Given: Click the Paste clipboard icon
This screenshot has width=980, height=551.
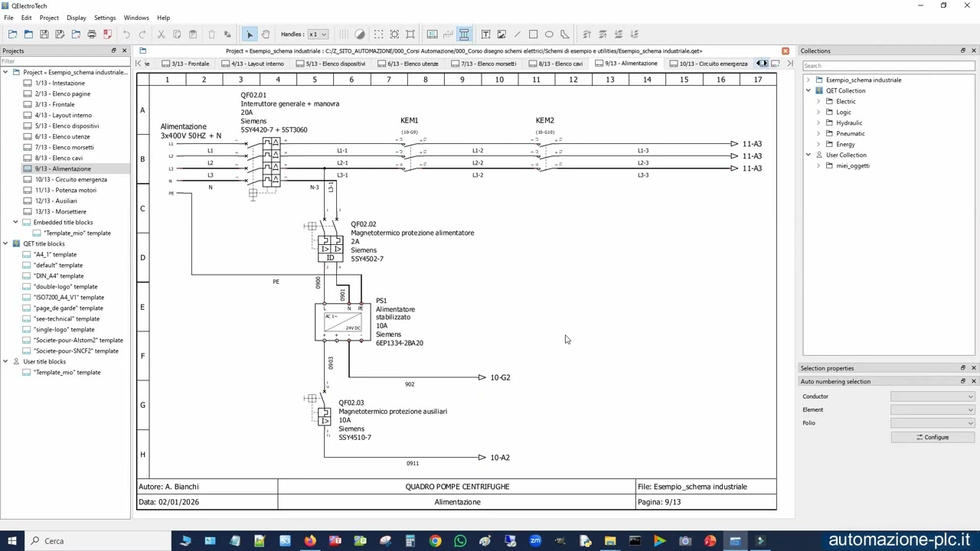Looking at the screenshot, I should (x=192, y=34).
